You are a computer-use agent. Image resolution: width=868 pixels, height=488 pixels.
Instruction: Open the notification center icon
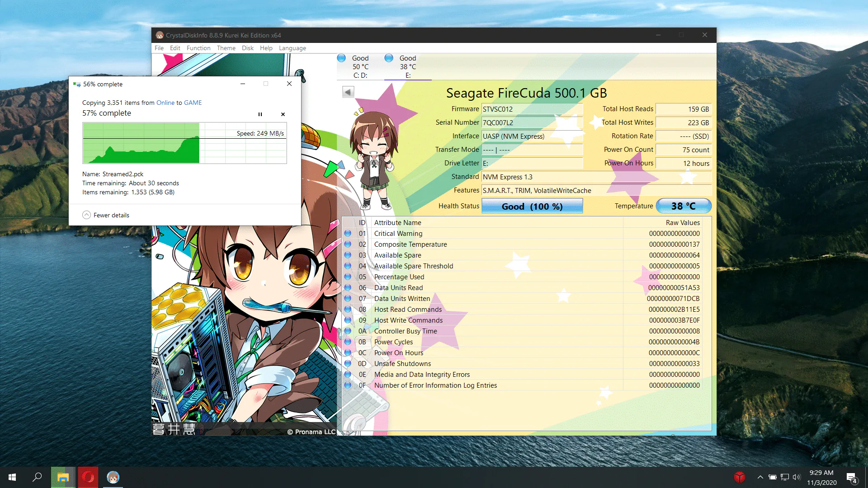[852, 478]
